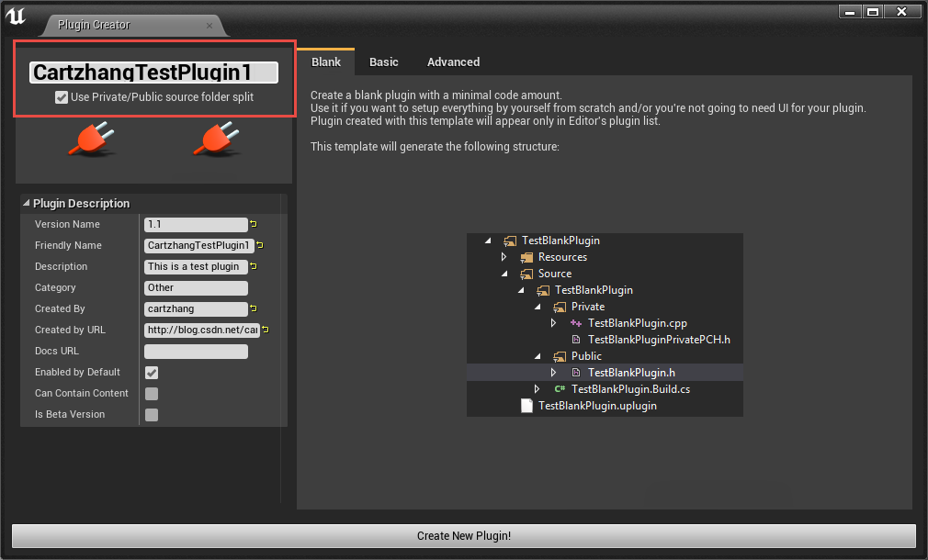
Task: Expand the Resources folder arrow
Action: [x=504, y=257]
